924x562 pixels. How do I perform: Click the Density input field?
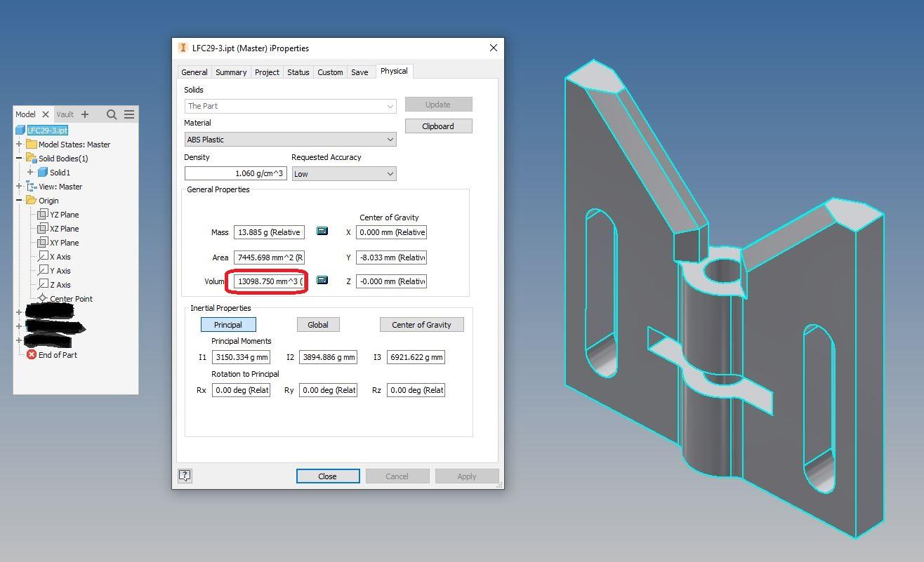[x=235, y=173]
